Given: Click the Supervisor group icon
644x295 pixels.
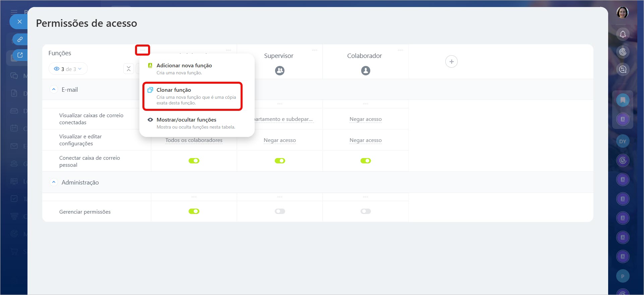Looking at the screenshot, I should click(x=279, y=71).
